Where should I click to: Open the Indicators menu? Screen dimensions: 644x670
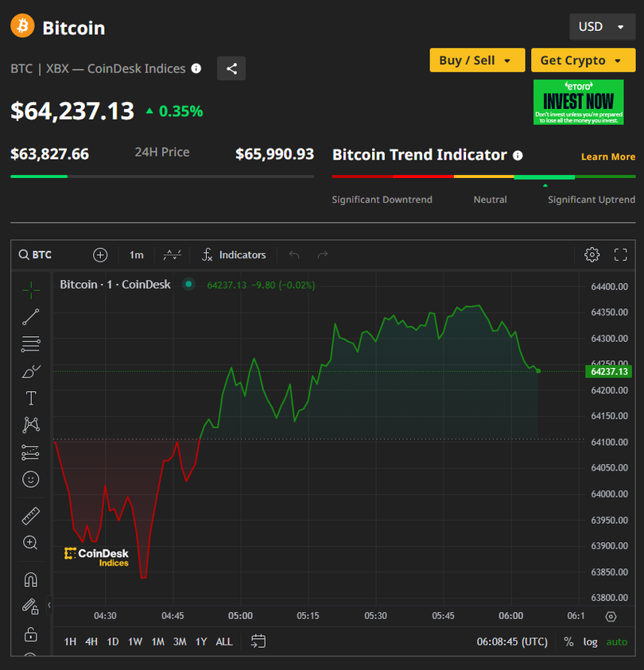(x=234, y=255)
